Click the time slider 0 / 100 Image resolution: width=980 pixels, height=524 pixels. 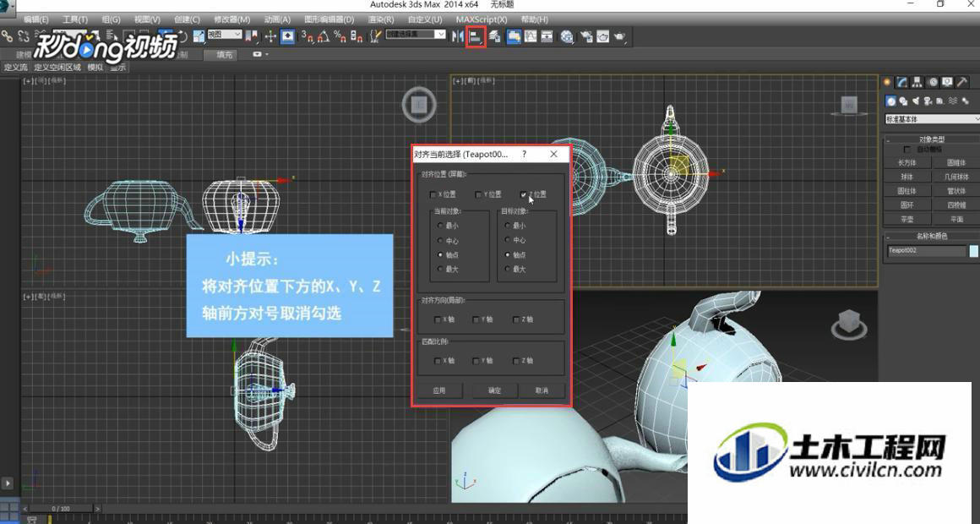[61, 509]
